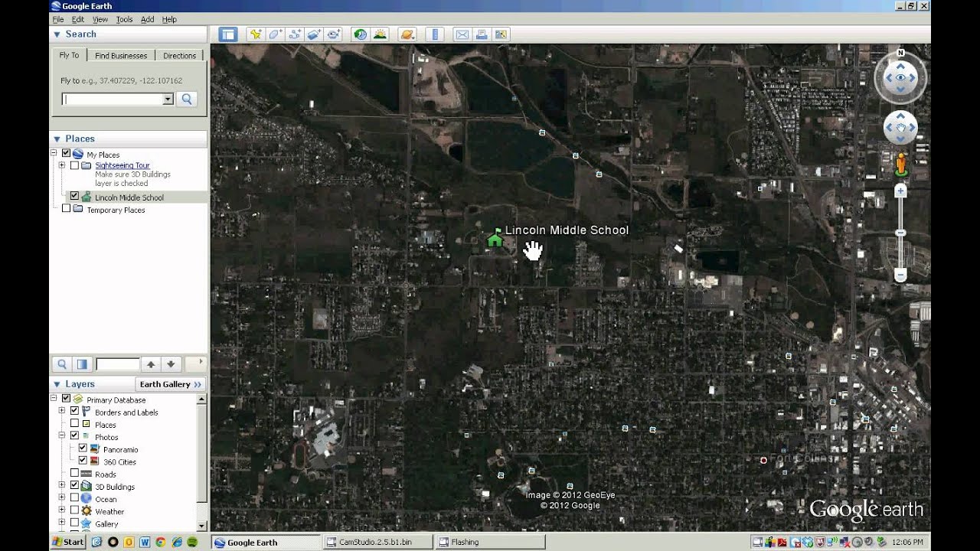Open the Edit menu
The image size is (980, 551).
coord(78,19)
